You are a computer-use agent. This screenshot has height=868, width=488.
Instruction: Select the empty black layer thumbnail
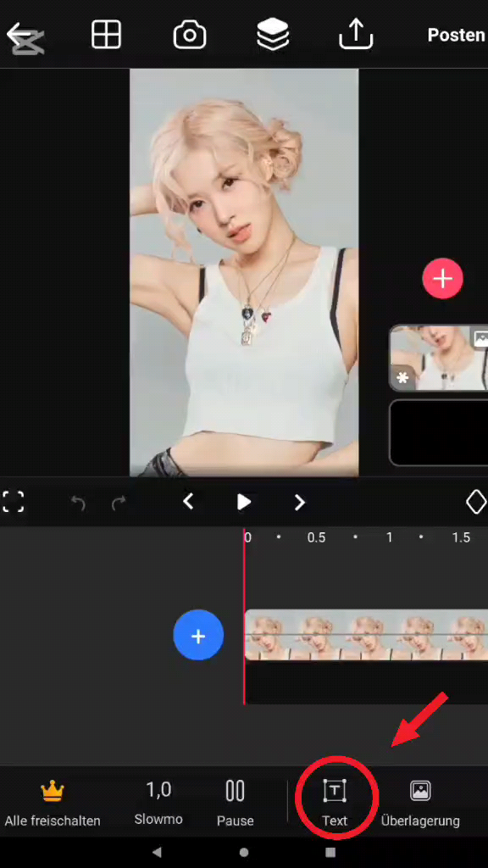click(x=439, y=433)
